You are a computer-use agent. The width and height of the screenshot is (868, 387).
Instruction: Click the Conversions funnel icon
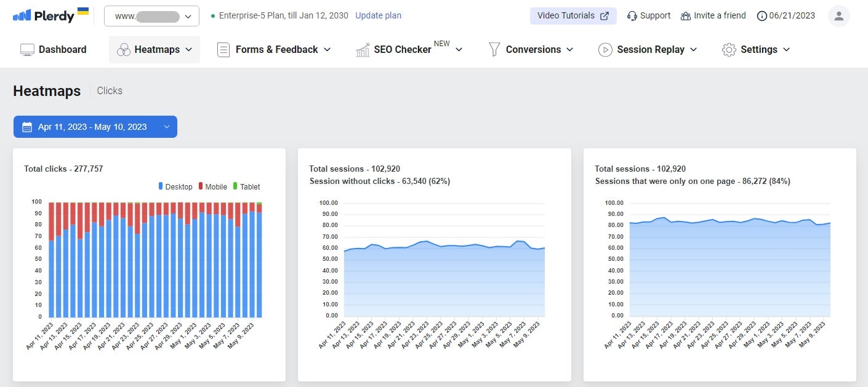pyautogui.click(x=494, y=50)
